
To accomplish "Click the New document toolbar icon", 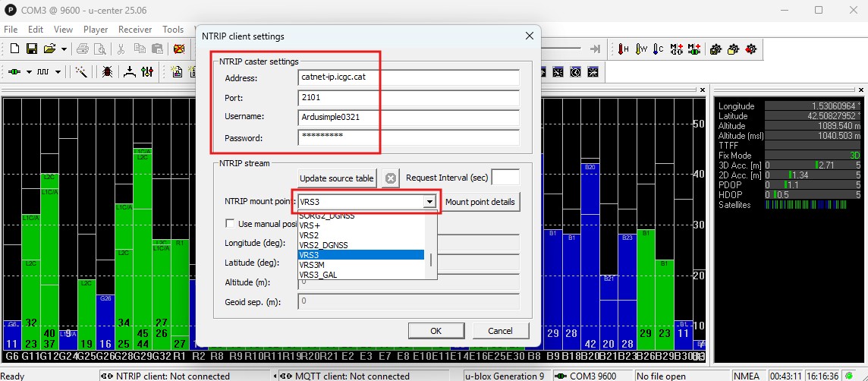I will 14,49.
